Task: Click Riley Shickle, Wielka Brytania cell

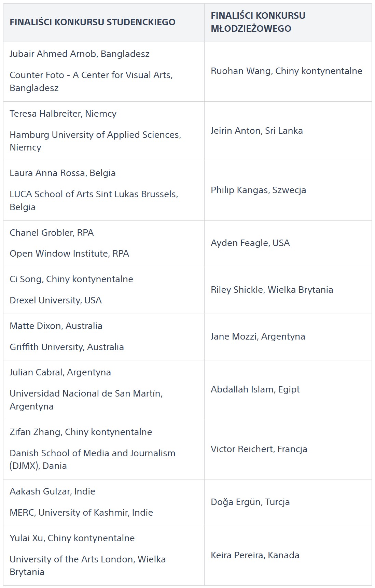Action: coord(272,290)
